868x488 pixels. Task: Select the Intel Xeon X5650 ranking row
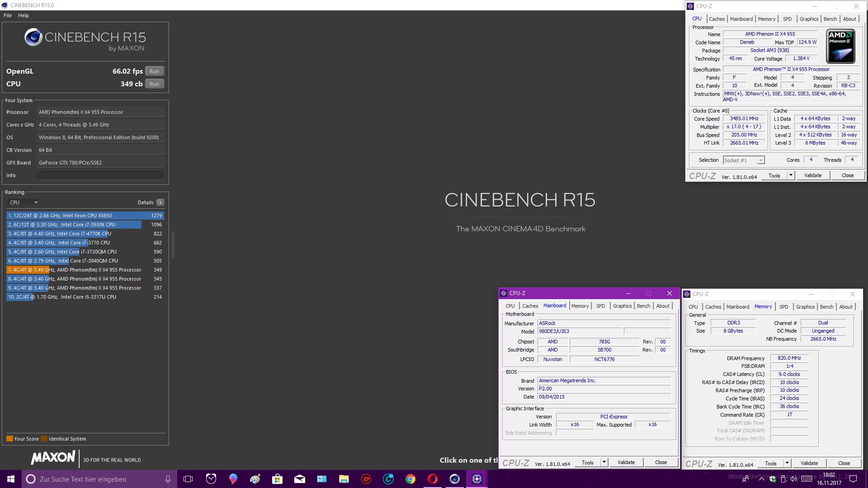tap(85, 216)
